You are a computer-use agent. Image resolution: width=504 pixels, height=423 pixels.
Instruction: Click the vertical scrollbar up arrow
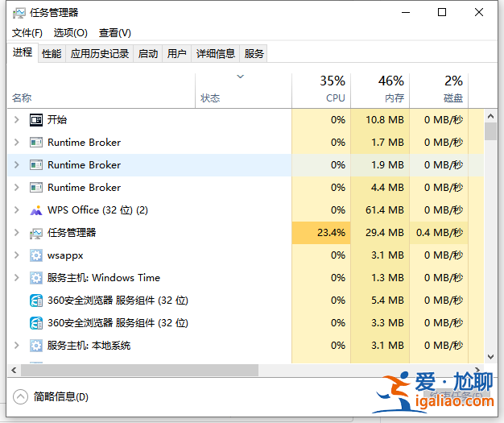[x=490, y=116]
